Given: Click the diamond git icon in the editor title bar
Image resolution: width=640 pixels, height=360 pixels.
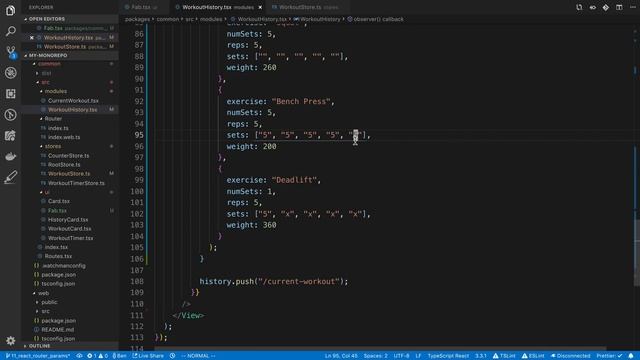Looking at the screenshot, I should pos(606,7).
